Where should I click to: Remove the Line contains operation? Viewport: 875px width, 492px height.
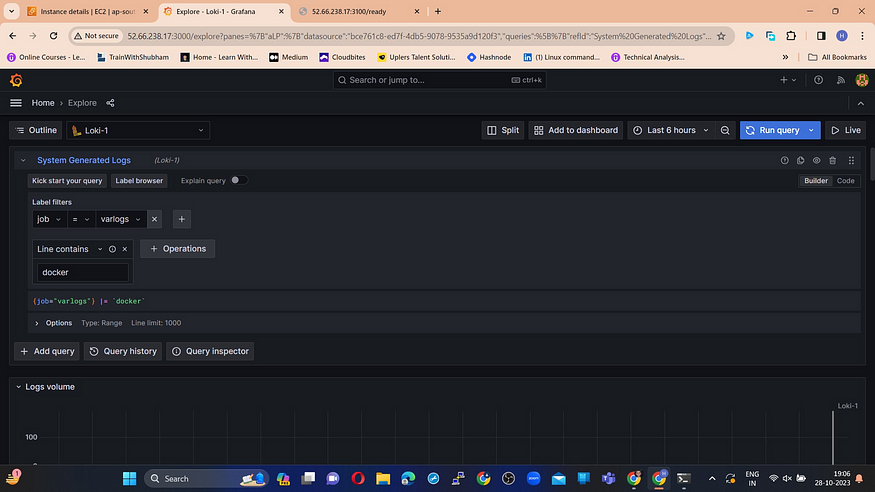pos(124,249)
